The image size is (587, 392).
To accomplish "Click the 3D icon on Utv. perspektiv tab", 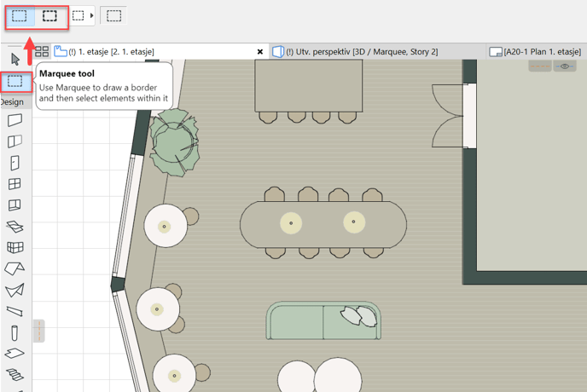I will [x=278, y=52].
